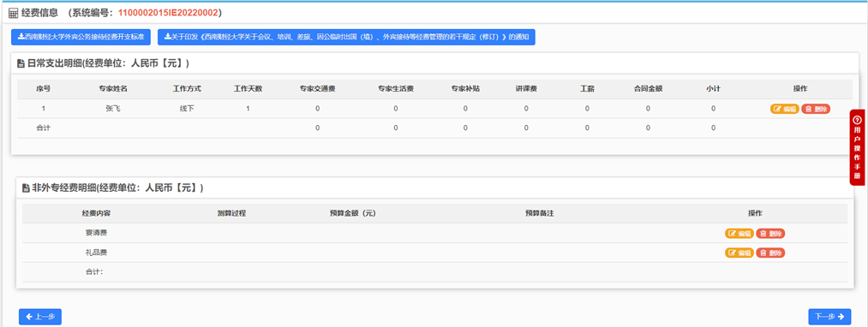Delete the 宴请费 budget entry
This screenshot has width=868, height=327.
(770, 234)
